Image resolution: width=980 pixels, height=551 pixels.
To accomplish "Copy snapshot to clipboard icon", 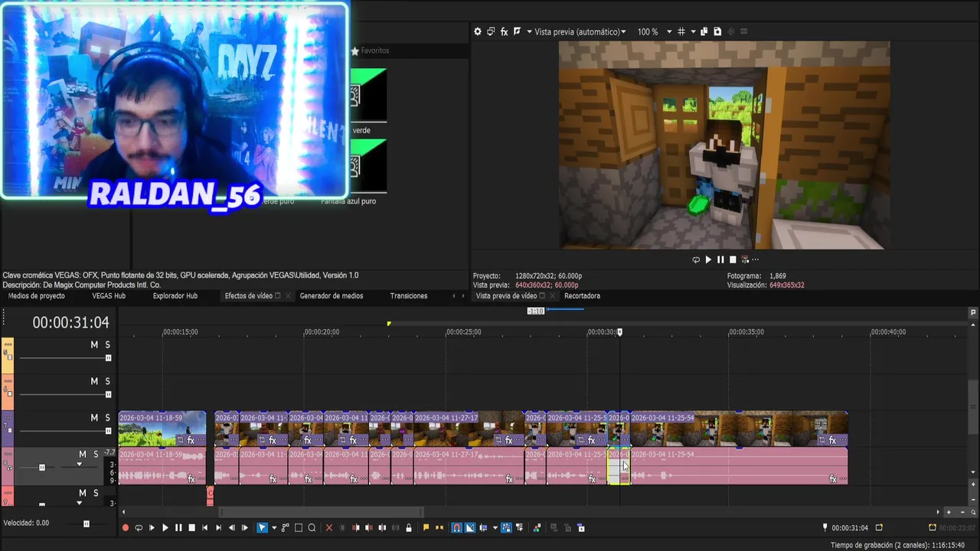I will pos(704,31).
